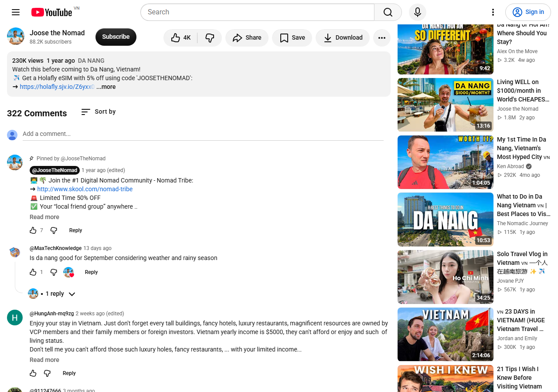Screen dimensions: 558x392
Task: Open the DA NANG hashtag
Action: coord(91,61)
